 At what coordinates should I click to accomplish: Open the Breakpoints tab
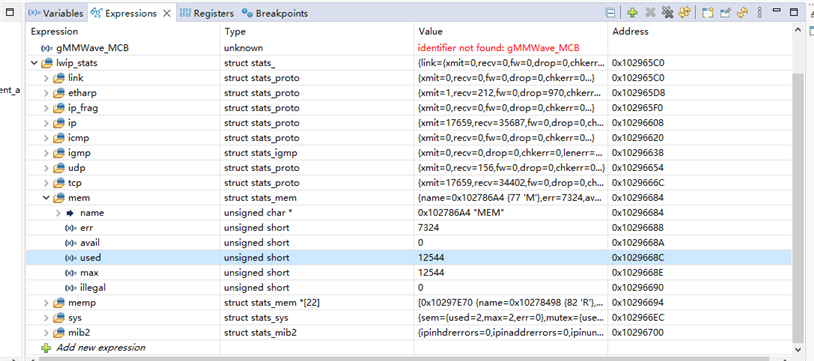[x=275, y=14]
